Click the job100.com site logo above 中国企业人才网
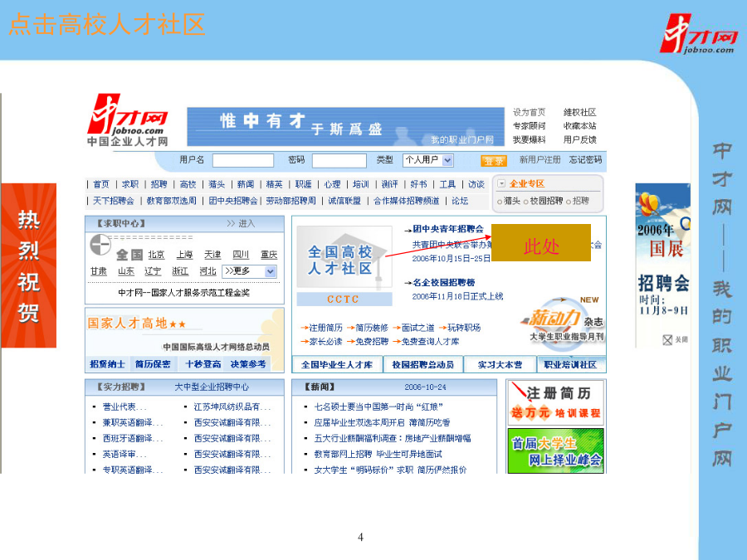This screenshot has width=747, height=560. 128,114
